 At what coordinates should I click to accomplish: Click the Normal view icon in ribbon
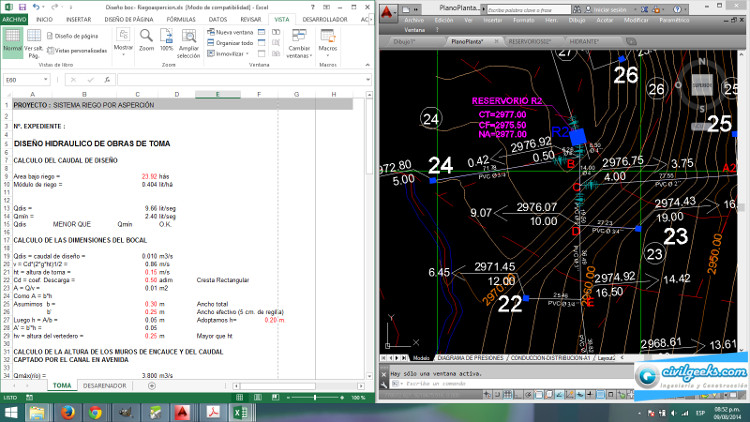point(12,36)
